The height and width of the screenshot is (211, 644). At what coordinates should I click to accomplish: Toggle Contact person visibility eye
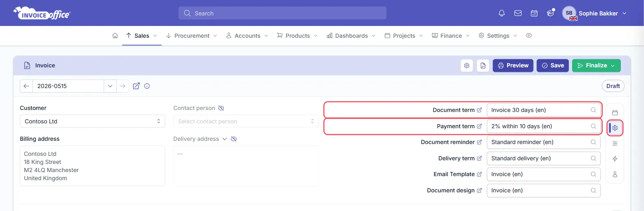tap(221, 108)
